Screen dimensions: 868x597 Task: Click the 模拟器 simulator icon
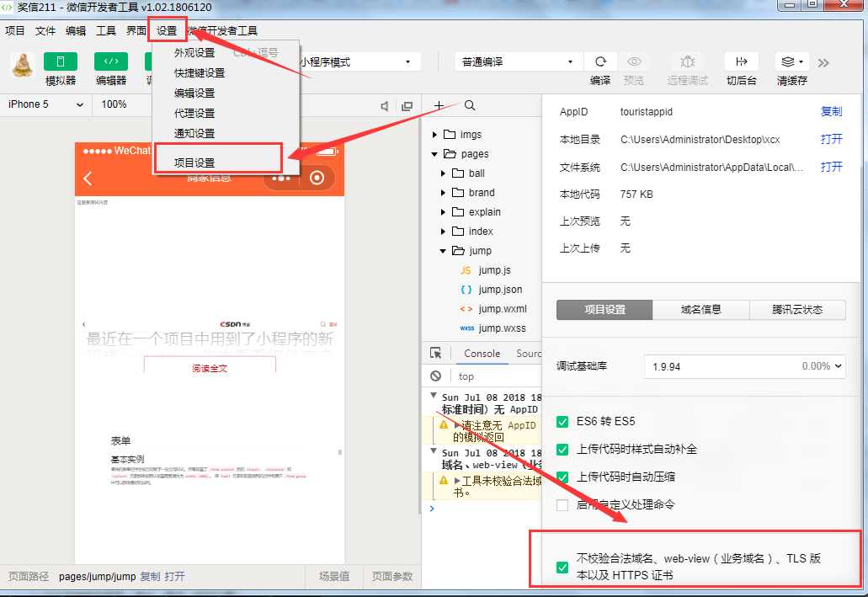pos(60,62)
